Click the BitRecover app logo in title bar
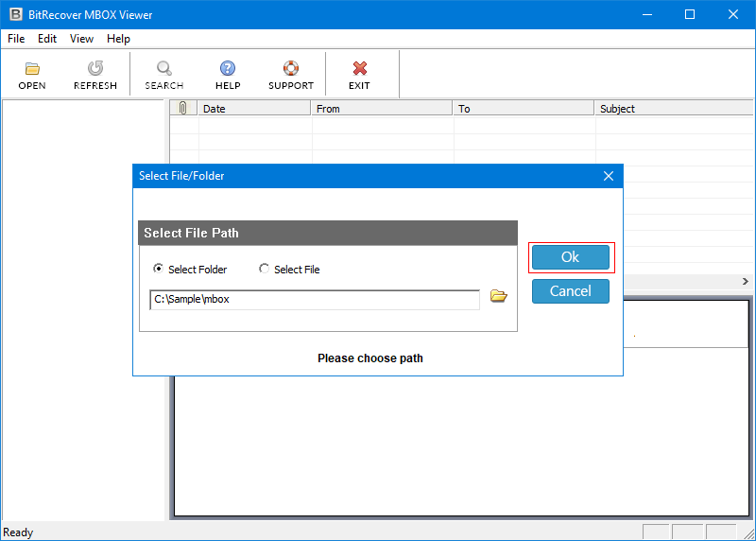The width and height of the screenshot is (756, 541). tap(16, 14)
